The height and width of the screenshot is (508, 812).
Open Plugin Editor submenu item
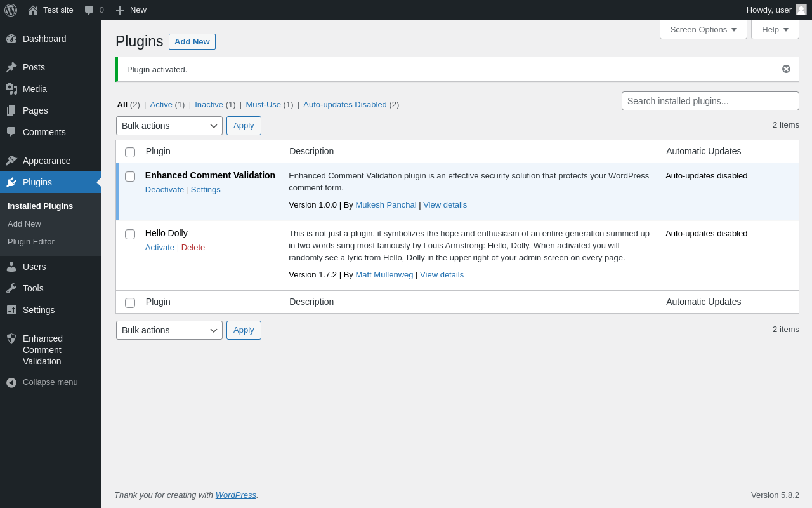[x=31, y=242]
